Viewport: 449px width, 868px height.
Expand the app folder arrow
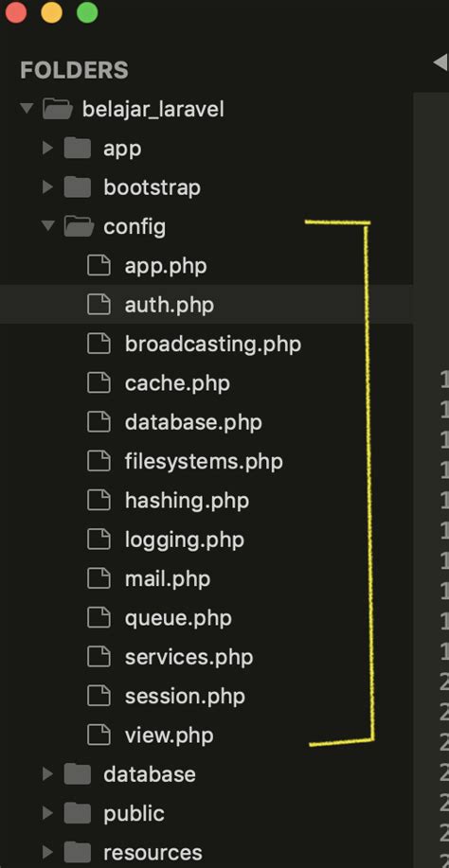[48, 148]
